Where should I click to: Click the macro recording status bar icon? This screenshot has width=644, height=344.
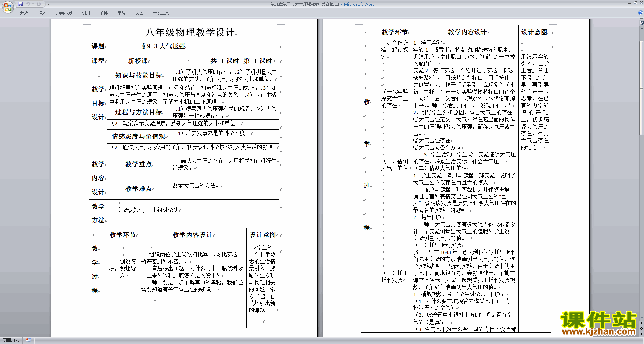pyautogui.click(x=28, y=340)
